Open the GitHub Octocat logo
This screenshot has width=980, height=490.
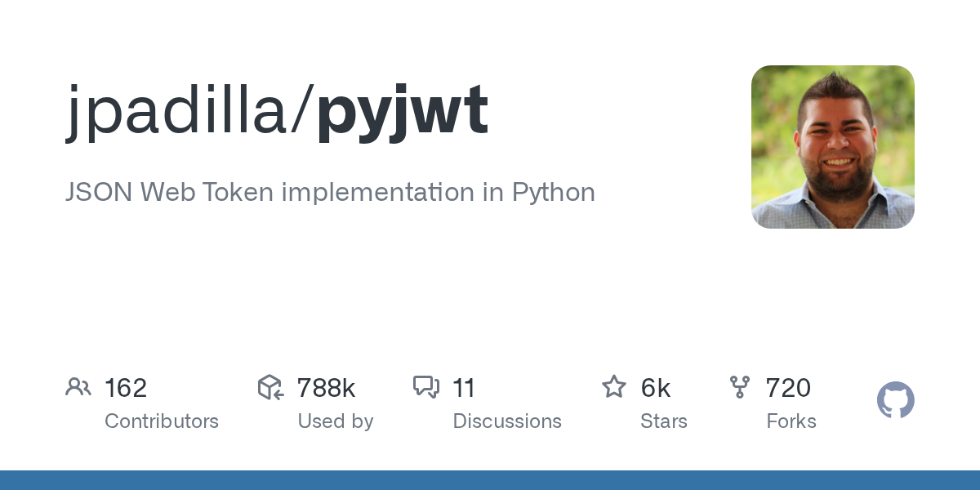pyautogui.click(x=896, y=400)
